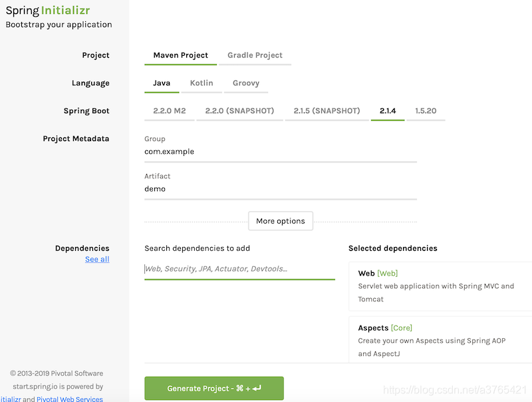532x402 pixels.
Task: Edit the Artifact field demo
Action: (281, 189)
